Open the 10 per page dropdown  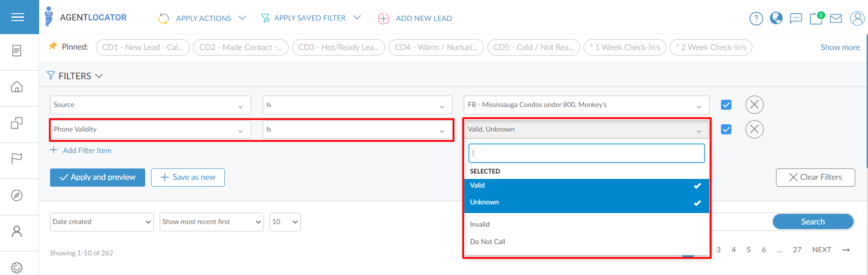click(x=285, y=222)
